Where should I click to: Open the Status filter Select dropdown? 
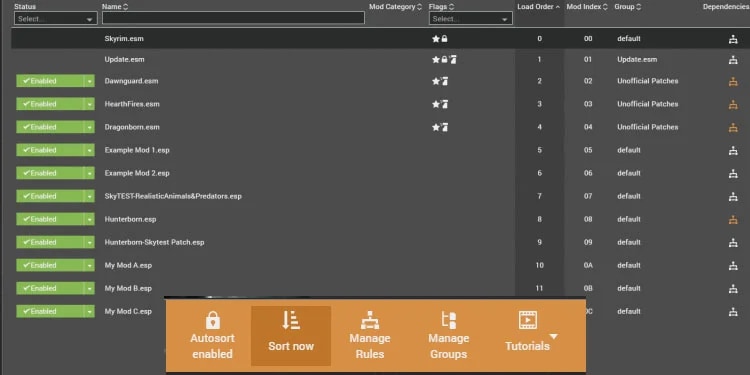(x=55, y=19)
